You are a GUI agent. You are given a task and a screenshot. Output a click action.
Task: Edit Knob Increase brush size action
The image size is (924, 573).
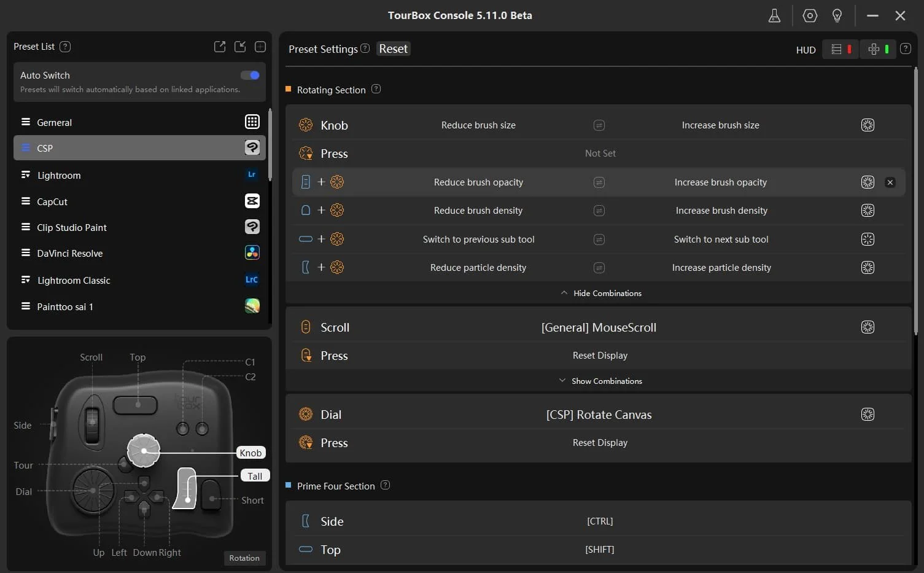pyautogui.click(x=720, y=125)
